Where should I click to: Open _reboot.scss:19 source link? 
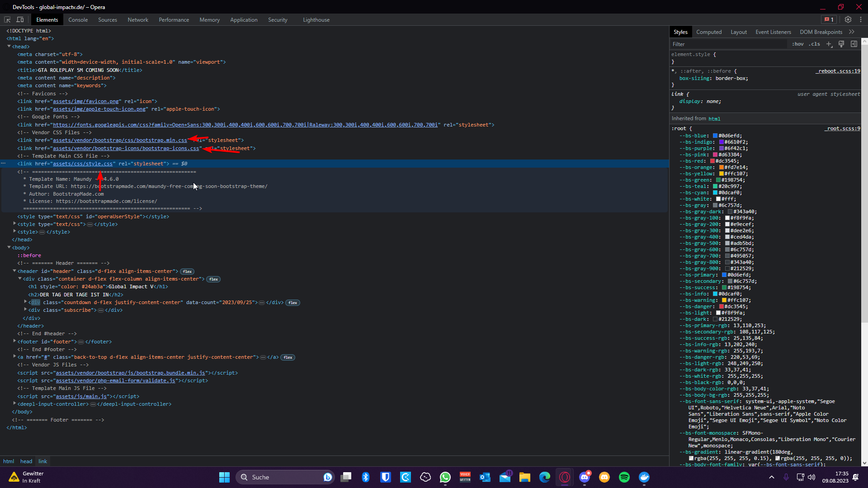click(838, 71)
